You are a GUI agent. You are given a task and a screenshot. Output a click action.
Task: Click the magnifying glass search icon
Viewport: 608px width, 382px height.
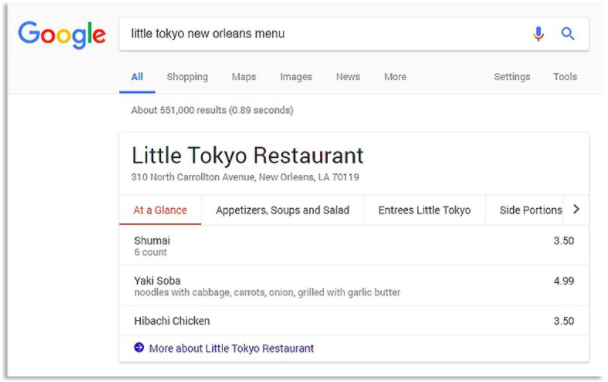click(x=568, y=34)
